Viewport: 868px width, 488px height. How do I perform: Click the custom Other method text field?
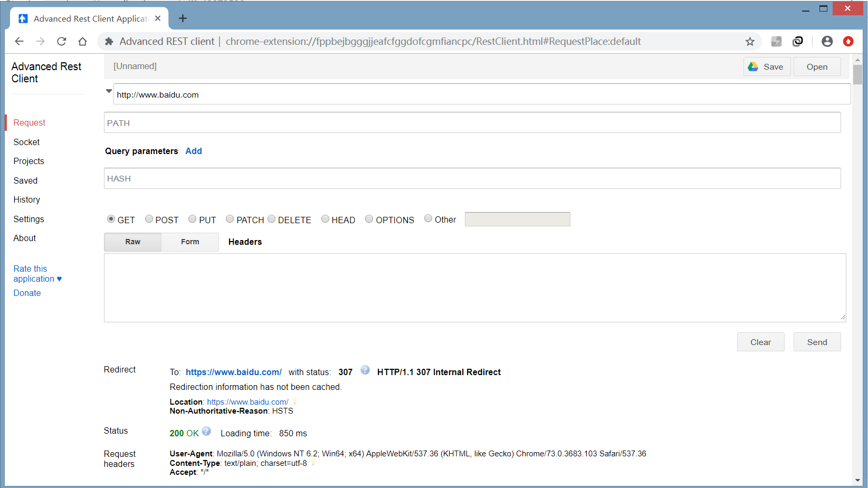(518, 219)
